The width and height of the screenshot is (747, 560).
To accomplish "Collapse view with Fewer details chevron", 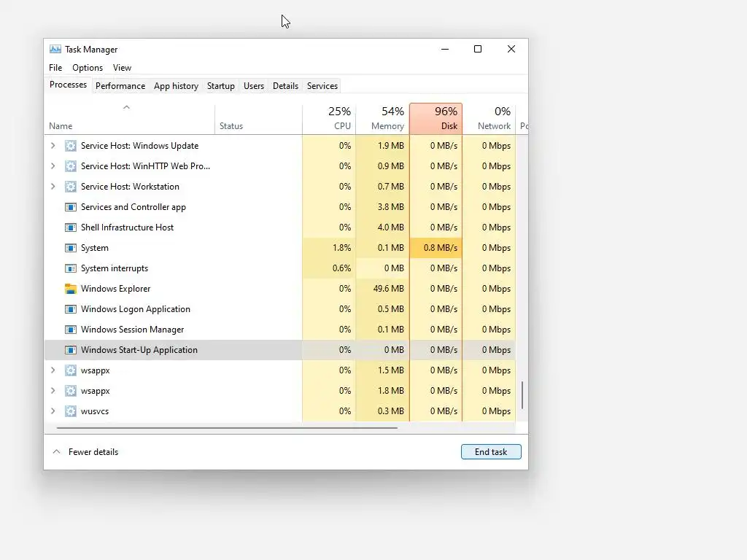I will click(56, 451).
